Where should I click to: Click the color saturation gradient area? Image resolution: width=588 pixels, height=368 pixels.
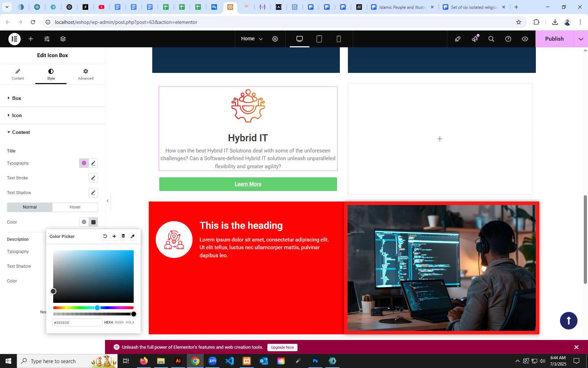pyautogui.click(x=93, y=277)
